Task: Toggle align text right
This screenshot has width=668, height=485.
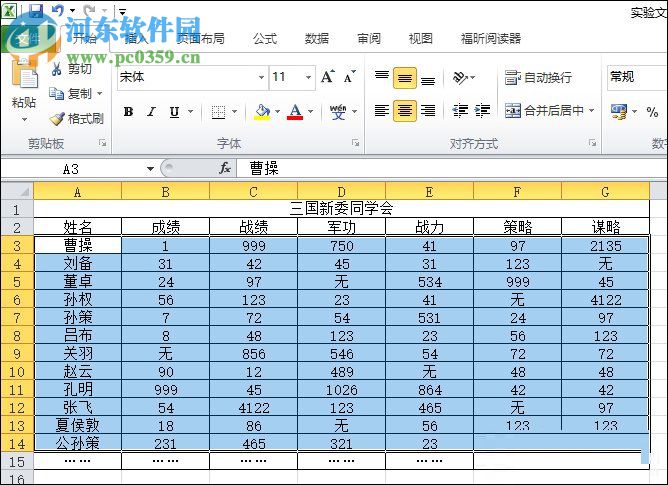Action: pyautogui.click(x=428, y=111)
